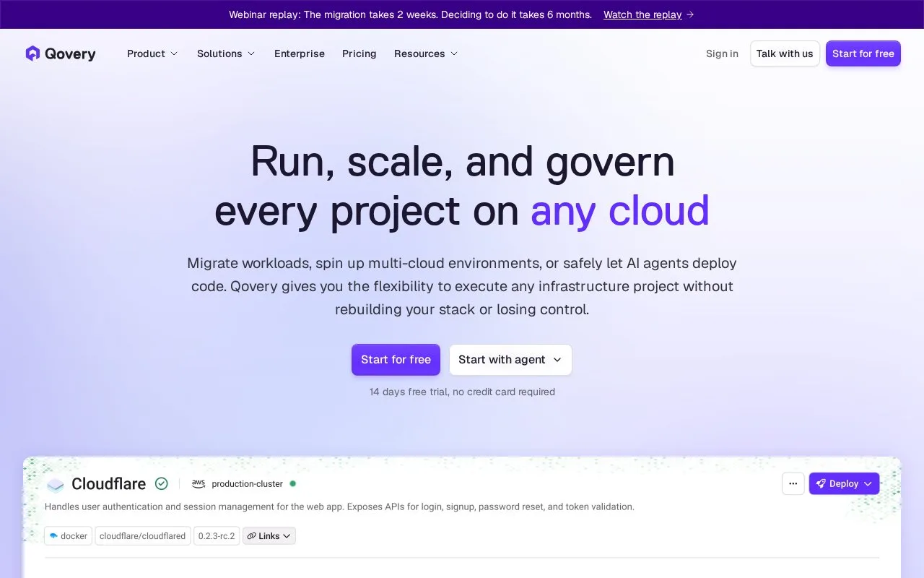Screen dimensions: 924x578
Task: Open the three-dots more options button
Action: coord(793,483)
